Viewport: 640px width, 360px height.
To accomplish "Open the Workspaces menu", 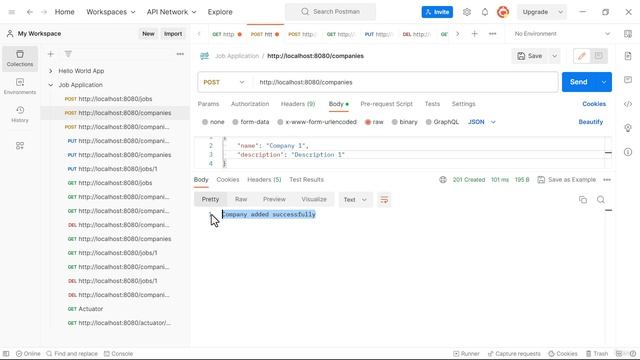I will point(111,12).
